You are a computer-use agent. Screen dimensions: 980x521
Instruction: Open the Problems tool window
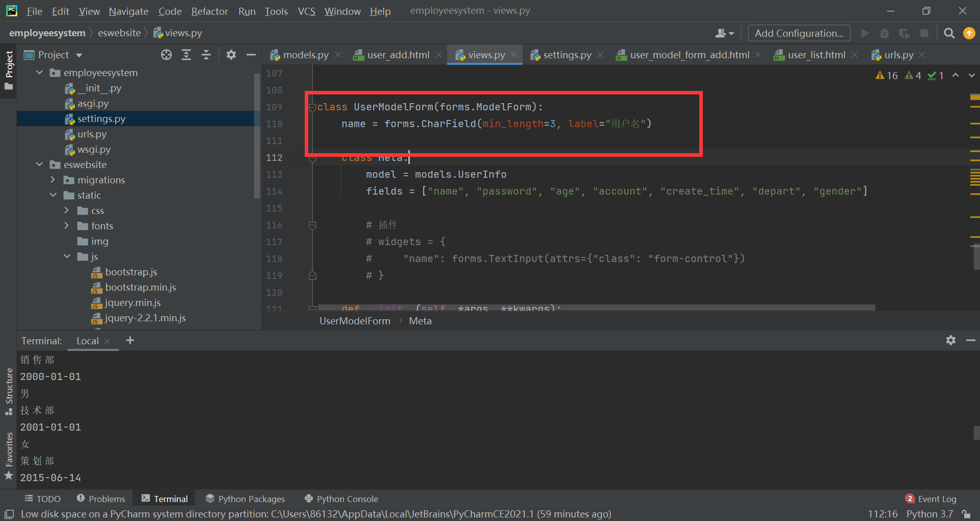[x=101, y=499]
